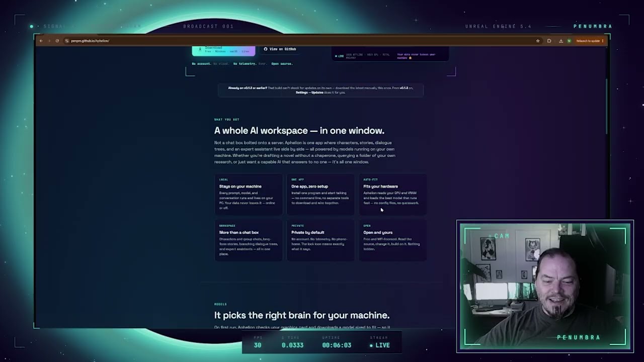Select the 'One app, zero setup' card

coord(321,195)
